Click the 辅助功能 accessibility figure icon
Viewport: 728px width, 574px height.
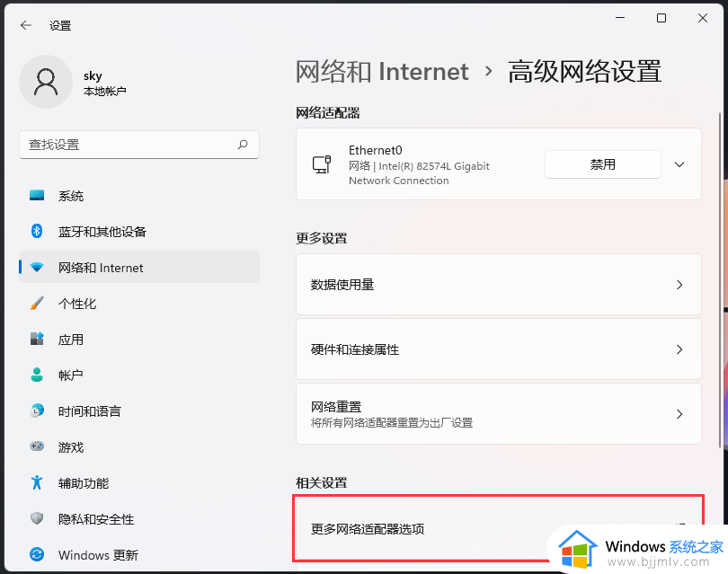37,482
